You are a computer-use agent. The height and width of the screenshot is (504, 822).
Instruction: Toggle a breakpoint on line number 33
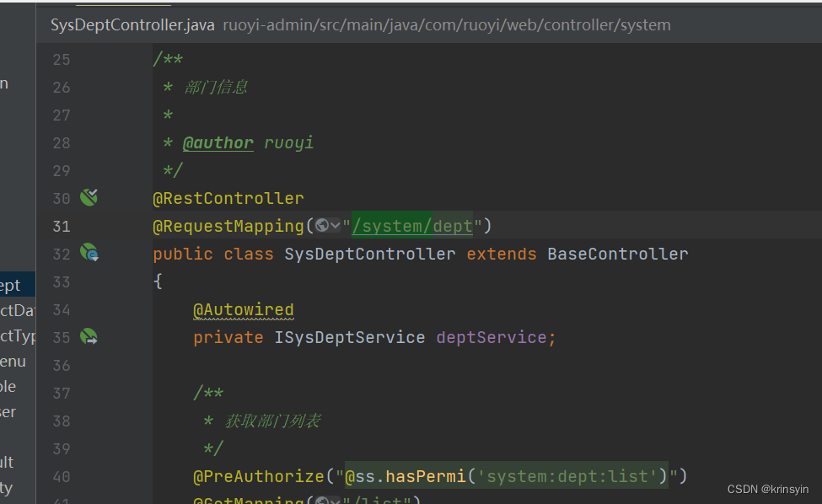point(61,282)
